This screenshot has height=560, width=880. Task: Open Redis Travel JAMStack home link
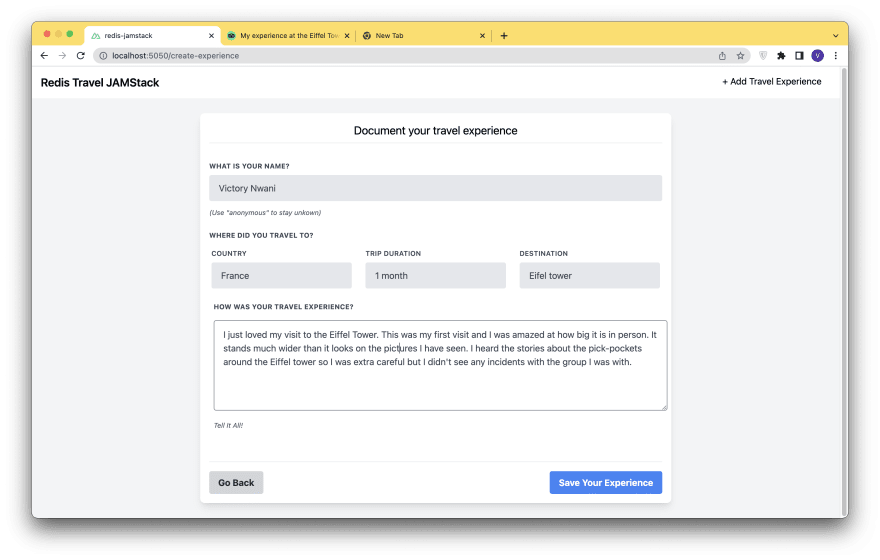click(x=100, y=82)
